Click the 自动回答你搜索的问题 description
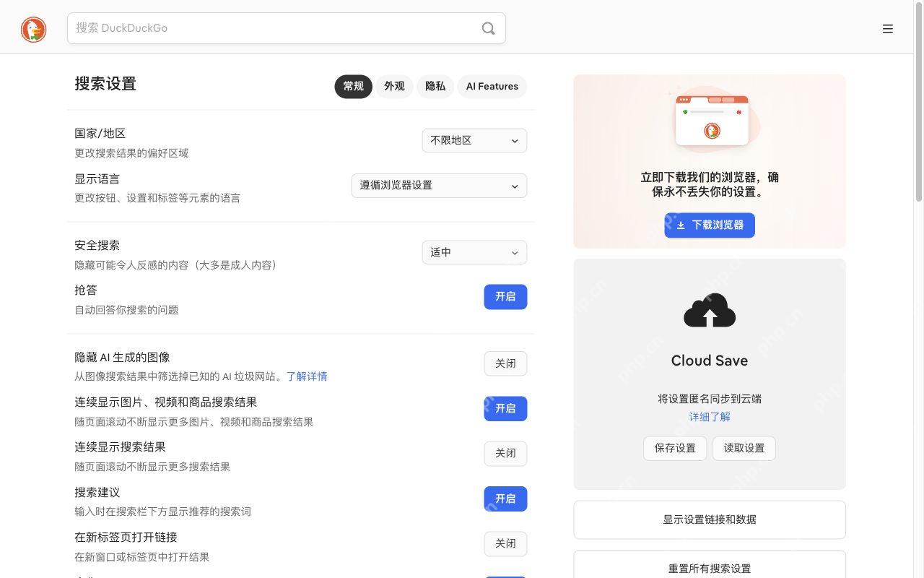 126,310
